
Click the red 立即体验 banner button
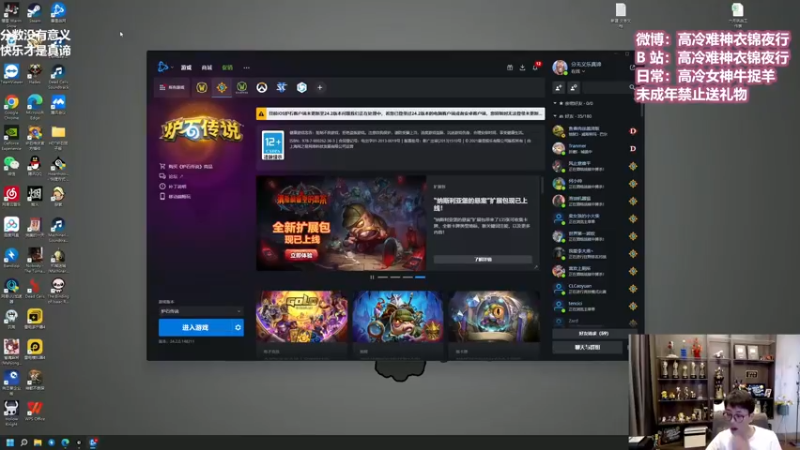pyautogui.click(x=301, y=255)
